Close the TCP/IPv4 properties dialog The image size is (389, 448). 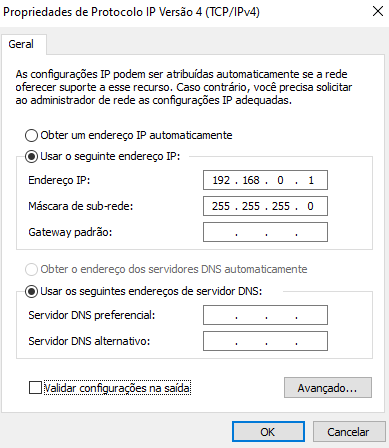point(378,11)
